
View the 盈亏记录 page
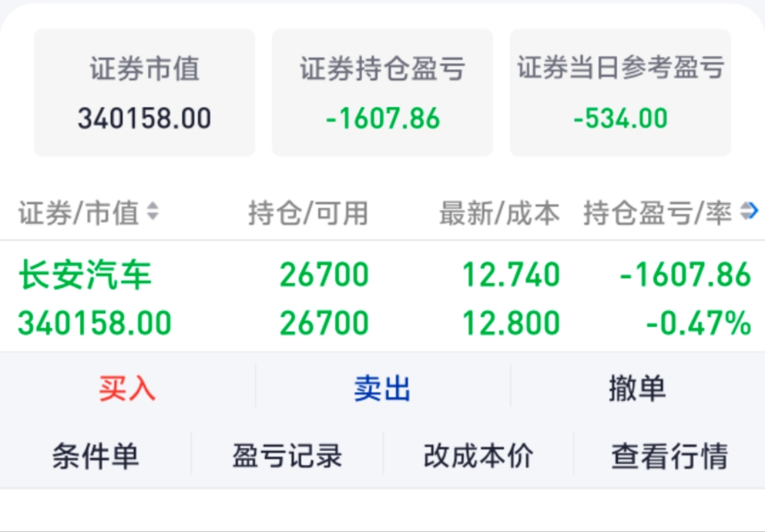point(287,456)
